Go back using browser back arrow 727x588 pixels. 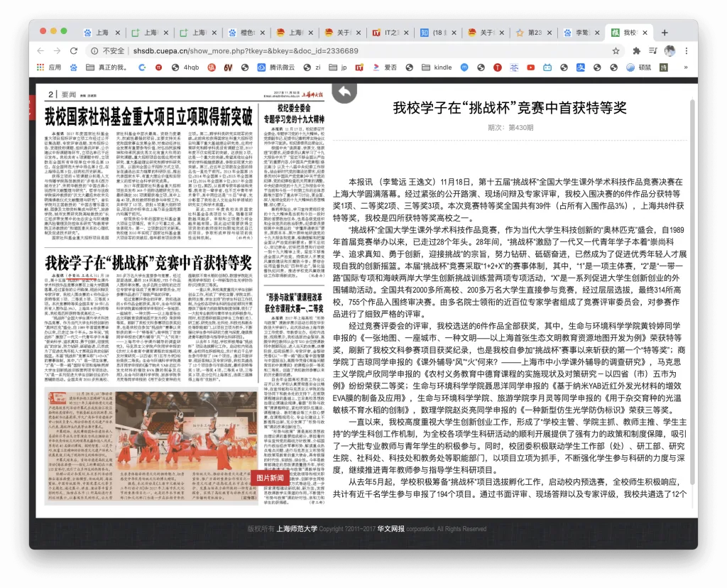tap(40, 50)
